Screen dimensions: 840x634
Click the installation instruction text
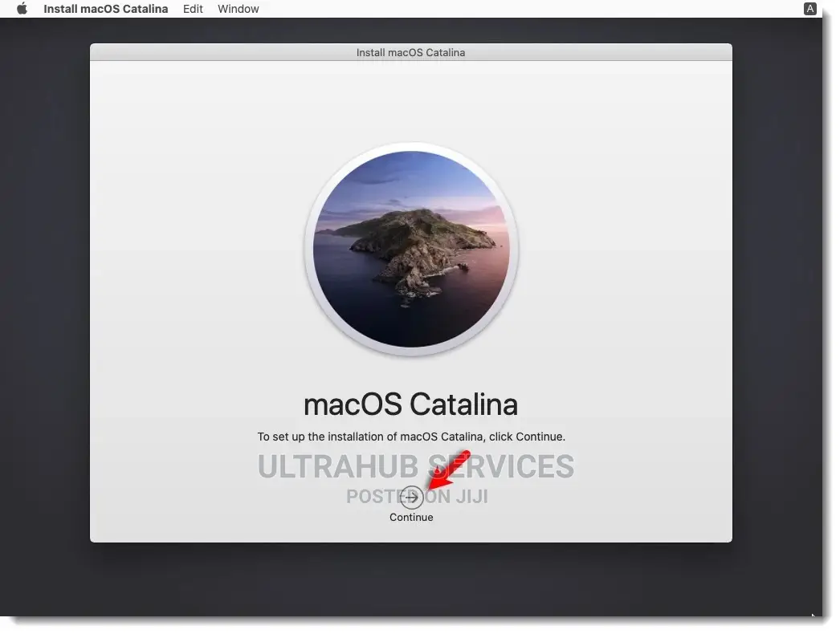(x=411, y=437)
